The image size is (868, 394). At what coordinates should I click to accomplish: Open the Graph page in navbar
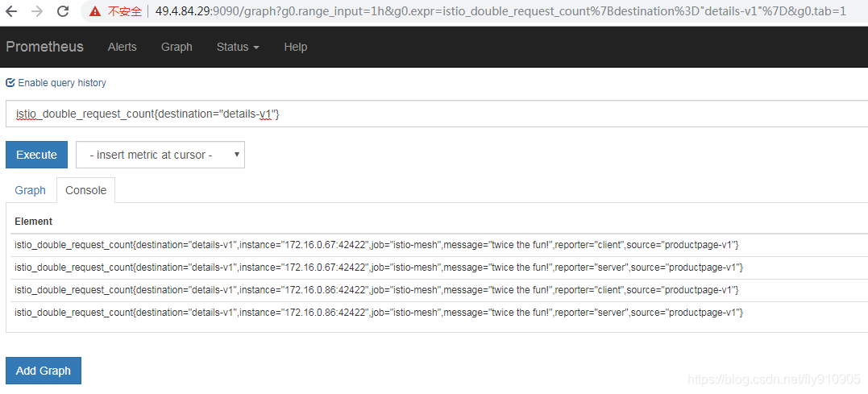tap(177, 47)
